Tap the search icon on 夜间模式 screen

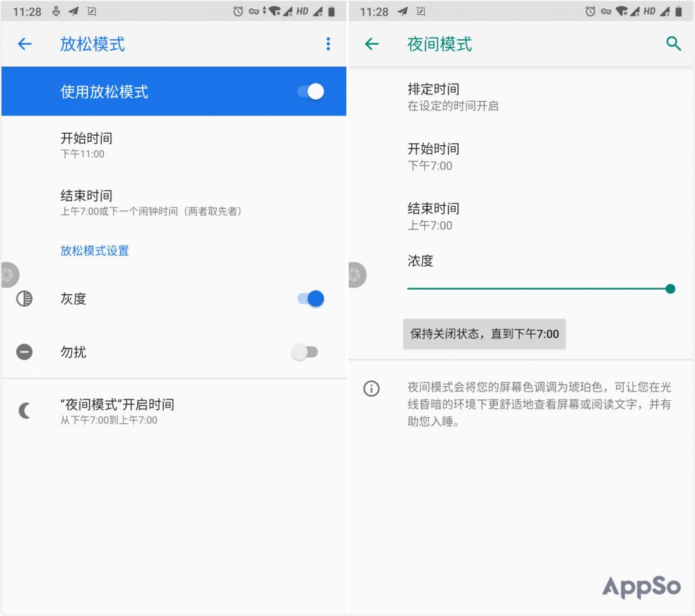tap(673, 43)
